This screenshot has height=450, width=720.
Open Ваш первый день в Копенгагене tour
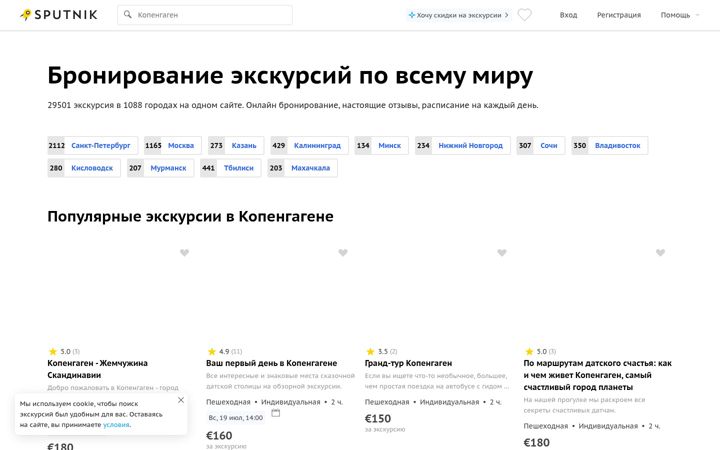coord(271,363)
